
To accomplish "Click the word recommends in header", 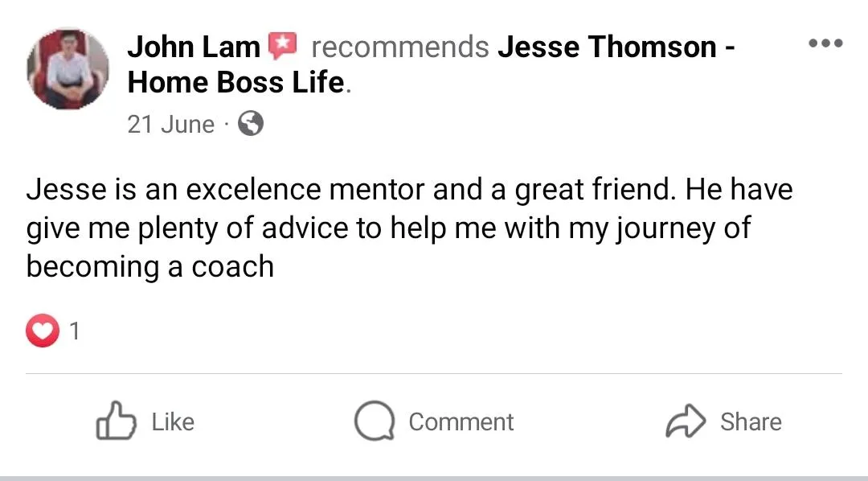I will (x=400, y=47).
